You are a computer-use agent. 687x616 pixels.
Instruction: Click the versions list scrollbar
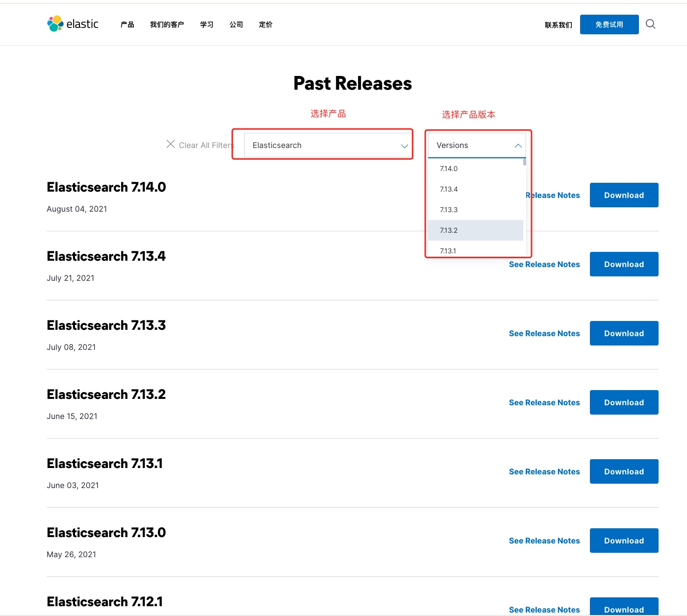(525, 162)
